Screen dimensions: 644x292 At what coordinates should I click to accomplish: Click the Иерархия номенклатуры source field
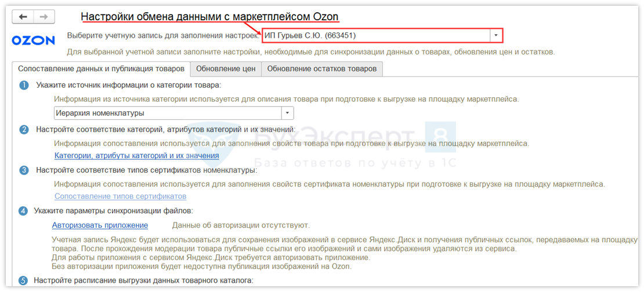point(168,113)
